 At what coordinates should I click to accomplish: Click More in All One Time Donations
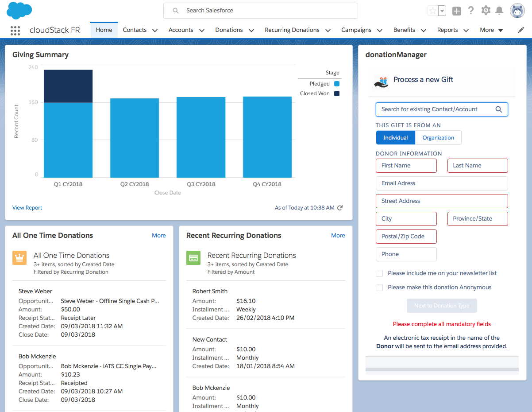[x=159, y=236]
